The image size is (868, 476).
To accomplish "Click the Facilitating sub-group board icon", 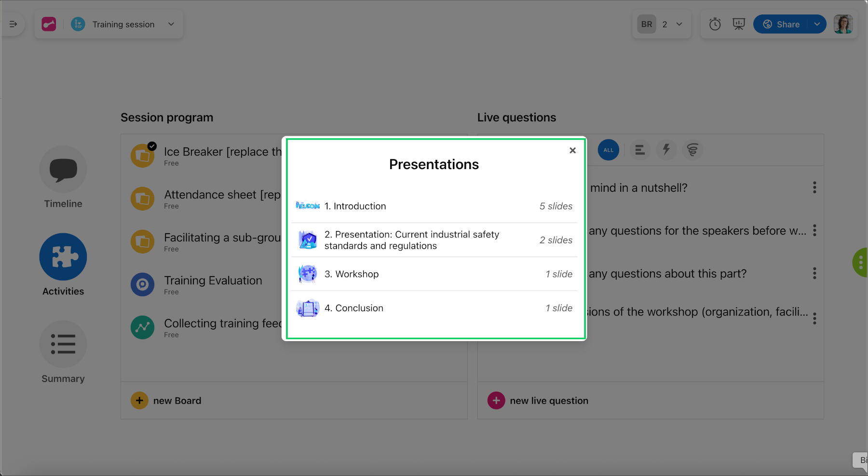I will pyautogui.click(x=143, y=241).
